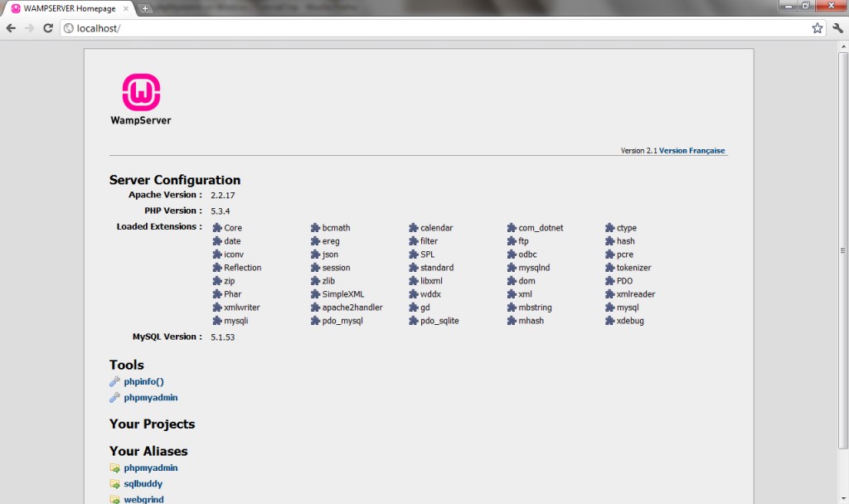Click the pdo_sqlite extension name
The height and width of the screenshot is (504, 849).
439,321
